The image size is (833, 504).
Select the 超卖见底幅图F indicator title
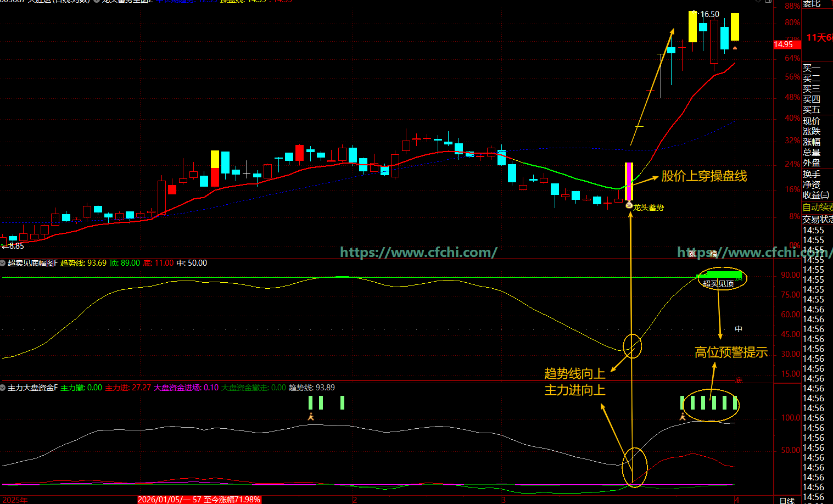(x=32, y=263)
